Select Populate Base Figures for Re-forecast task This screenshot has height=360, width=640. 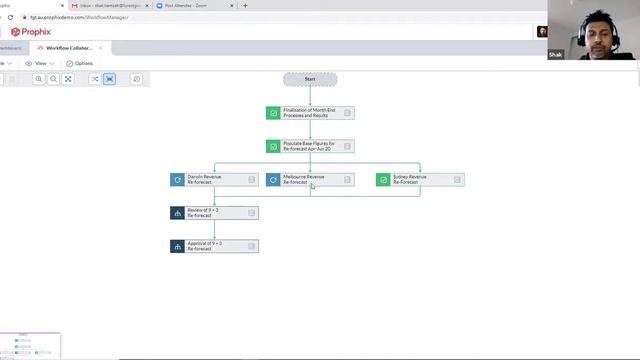click(x=310, y=146)
